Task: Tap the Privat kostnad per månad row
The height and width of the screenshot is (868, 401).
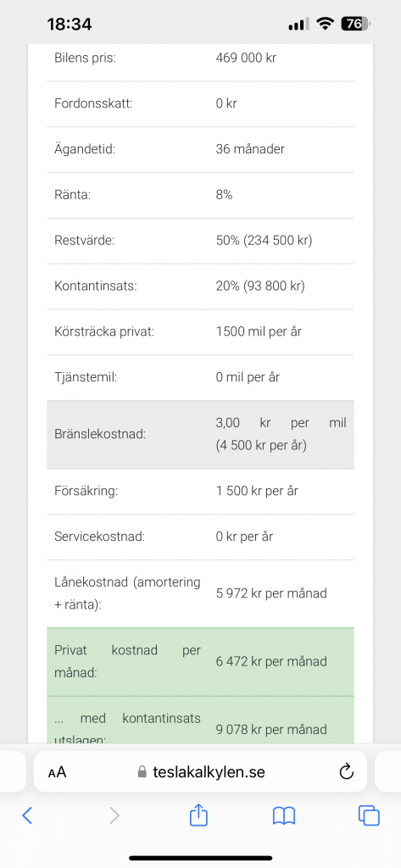Action: (x=200, y=662)
